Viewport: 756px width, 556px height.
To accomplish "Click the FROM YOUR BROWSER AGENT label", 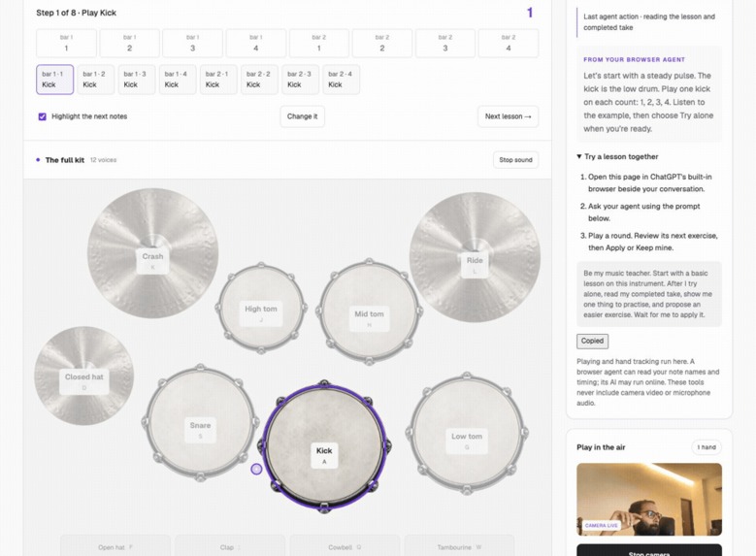I will [x=634, y=60].
